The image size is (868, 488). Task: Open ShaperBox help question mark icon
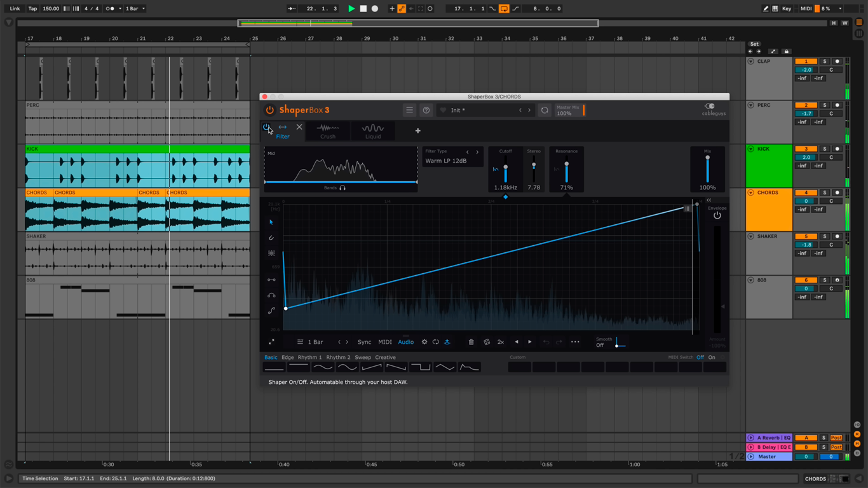pos(426,110)
